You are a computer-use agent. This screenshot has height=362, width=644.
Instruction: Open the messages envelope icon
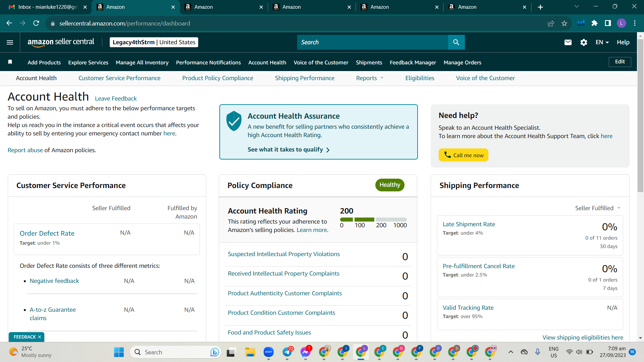[568, 42]
